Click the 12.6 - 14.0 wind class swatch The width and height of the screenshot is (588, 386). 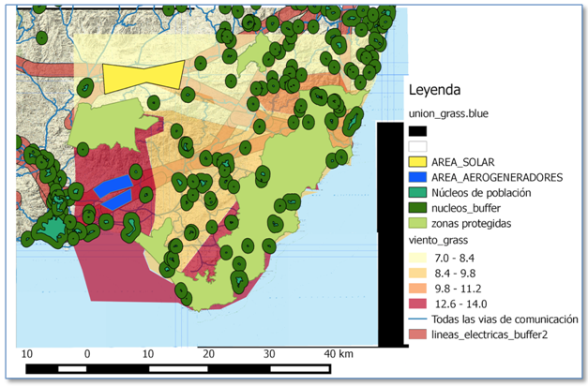[x=417, y=303]
